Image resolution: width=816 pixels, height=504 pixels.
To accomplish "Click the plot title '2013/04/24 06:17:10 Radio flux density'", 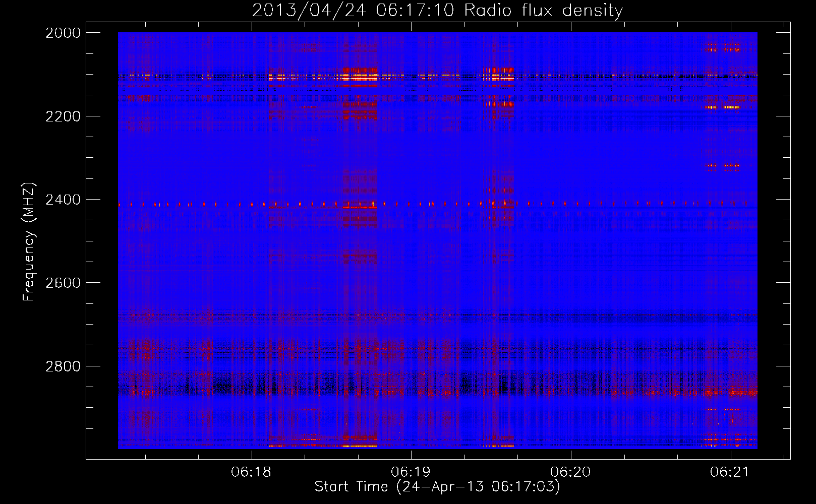I will click(437, 10).
